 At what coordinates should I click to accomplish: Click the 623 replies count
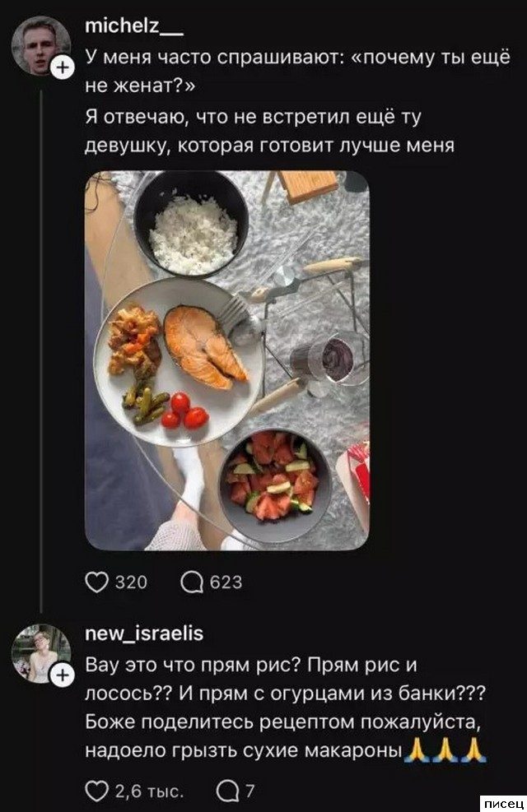[x=226, y=582]
